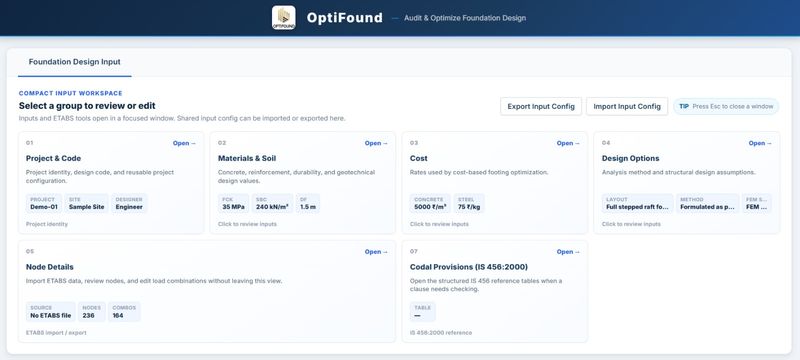Select the Design Options card title
This screenshot has width=800, height=360.
point(631,159)
